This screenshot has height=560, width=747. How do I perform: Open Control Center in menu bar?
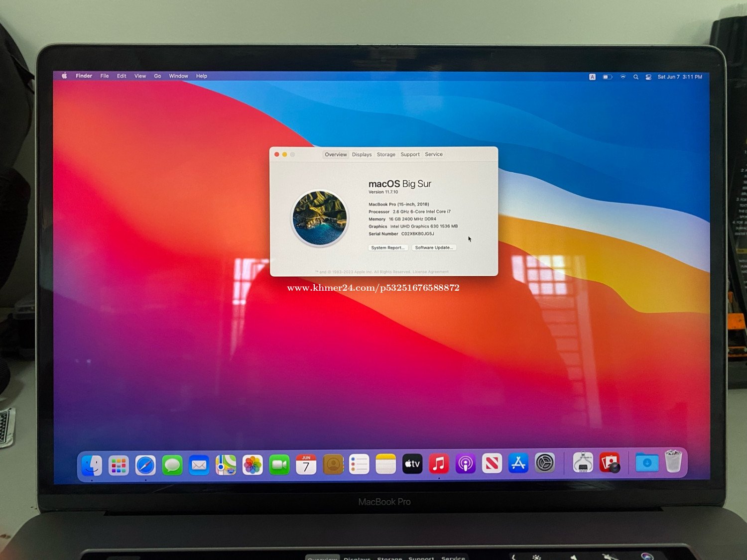[x=648, y=77]
